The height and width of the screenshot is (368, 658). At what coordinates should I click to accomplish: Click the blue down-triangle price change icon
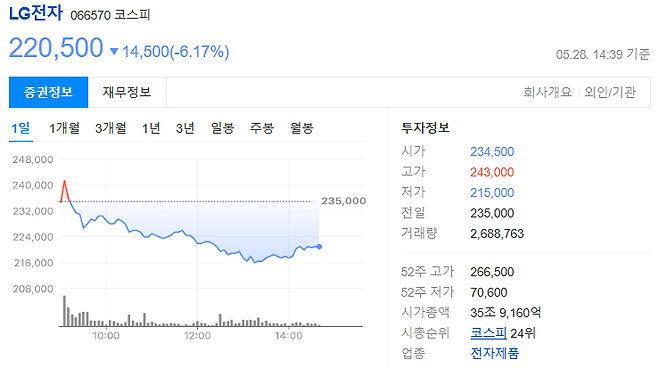pos(114,51)
